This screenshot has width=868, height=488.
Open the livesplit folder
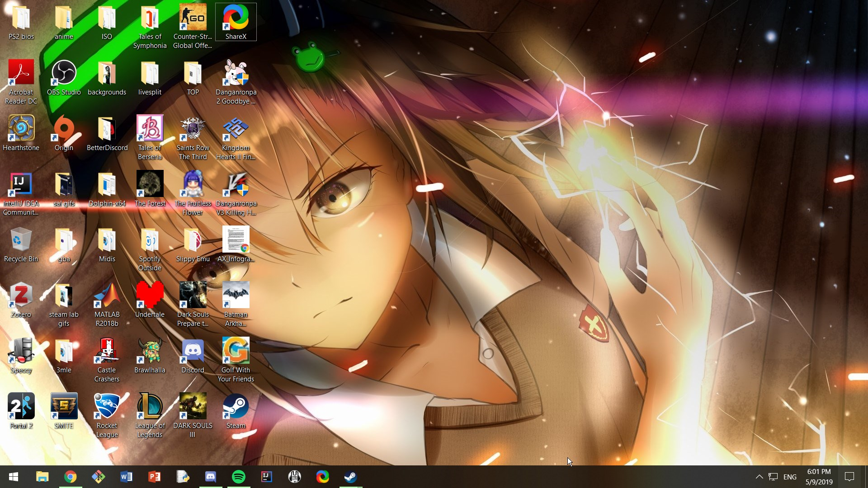[x=150, y=78]
